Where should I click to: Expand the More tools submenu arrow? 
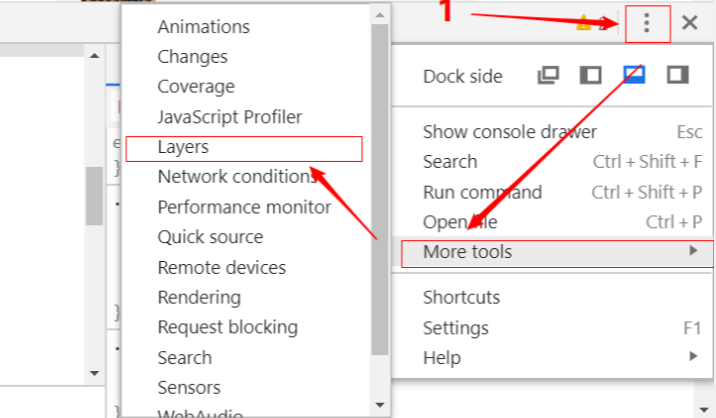click(x=693, y=251)
